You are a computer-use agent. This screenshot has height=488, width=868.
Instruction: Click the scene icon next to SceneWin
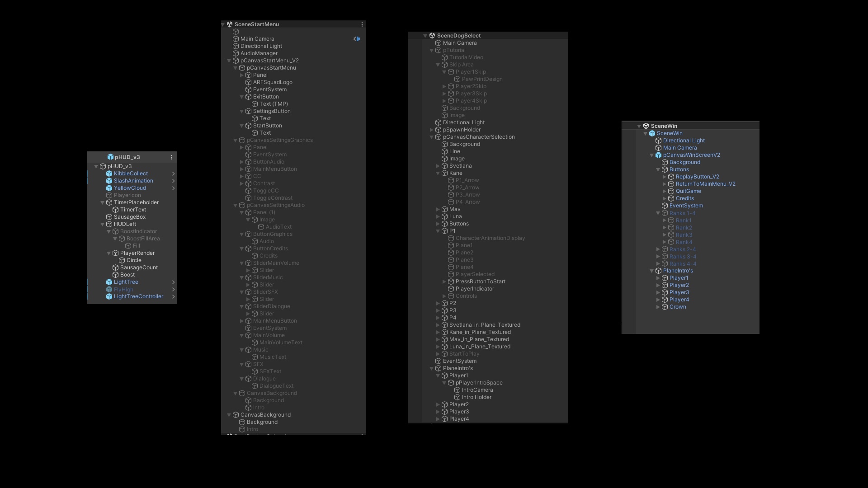click(645, 126)
